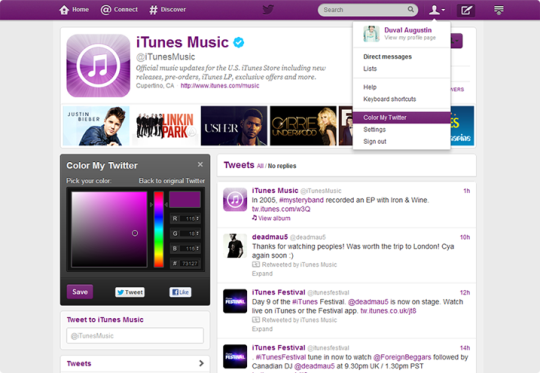Select Sign out in the menu
The width and height of the screenshot is (540, 373).
pyautogui.click(x=375, y=142)
